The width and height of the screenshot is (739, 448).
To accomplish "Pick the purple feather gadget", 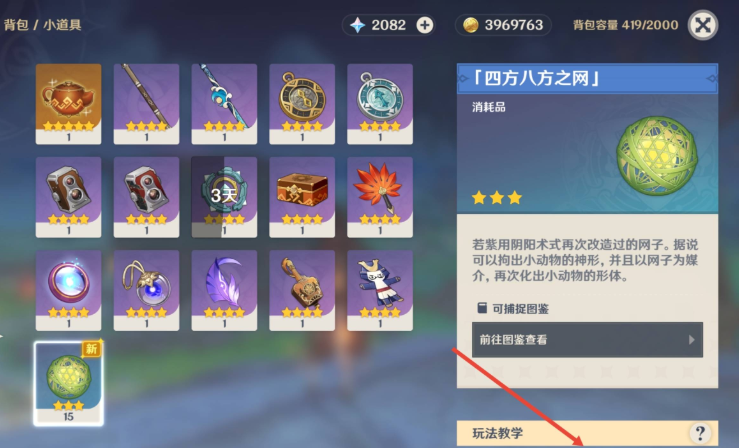I will click(224, 291).
